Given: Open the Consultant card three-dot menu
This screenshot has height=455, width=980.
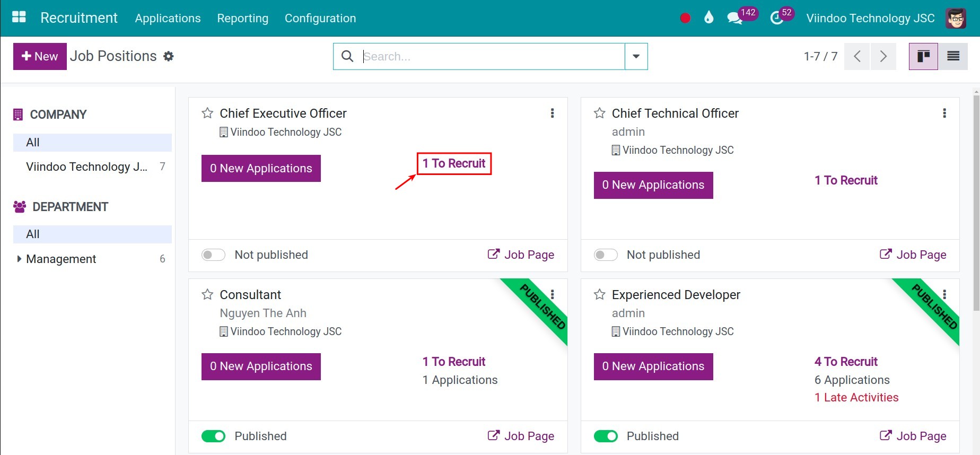Looking at the screenshot, I should [x=553, y=294].
